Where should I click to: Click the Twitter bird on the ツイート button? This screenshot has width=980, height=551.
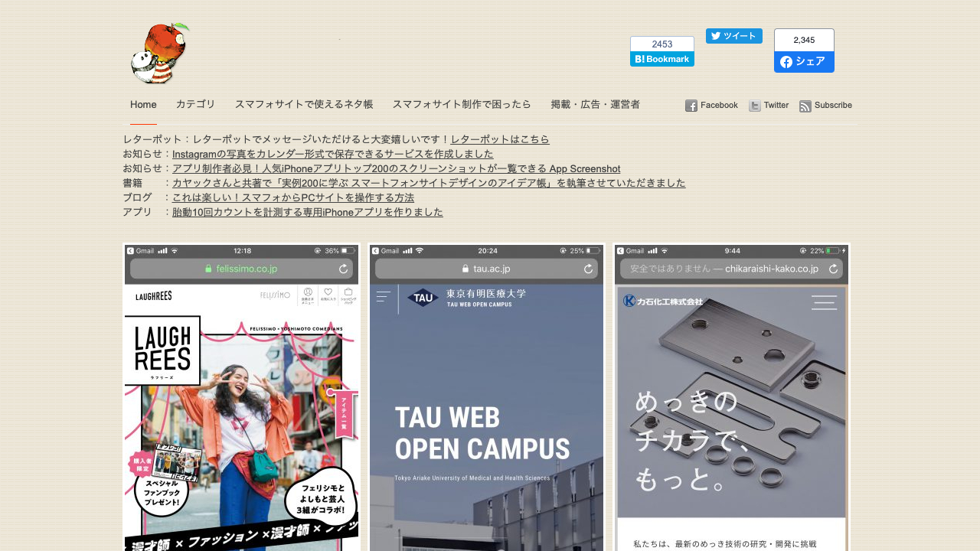pos(715,35)
